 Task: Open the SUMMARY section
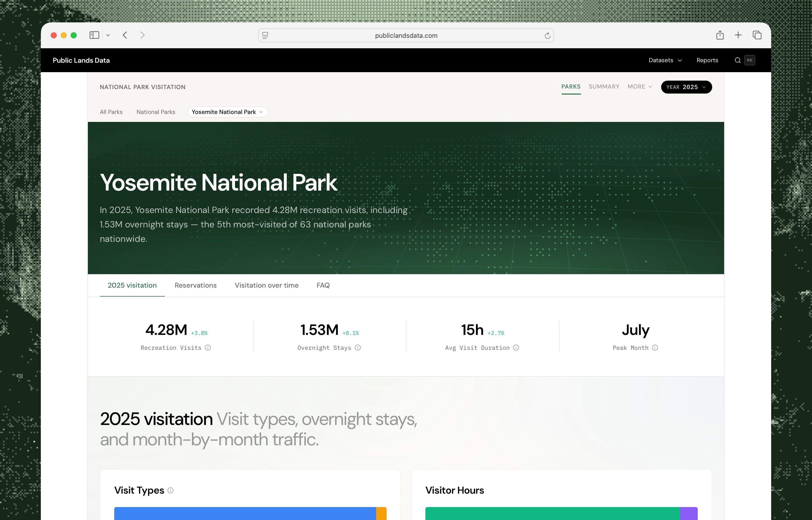pos(604,87)
